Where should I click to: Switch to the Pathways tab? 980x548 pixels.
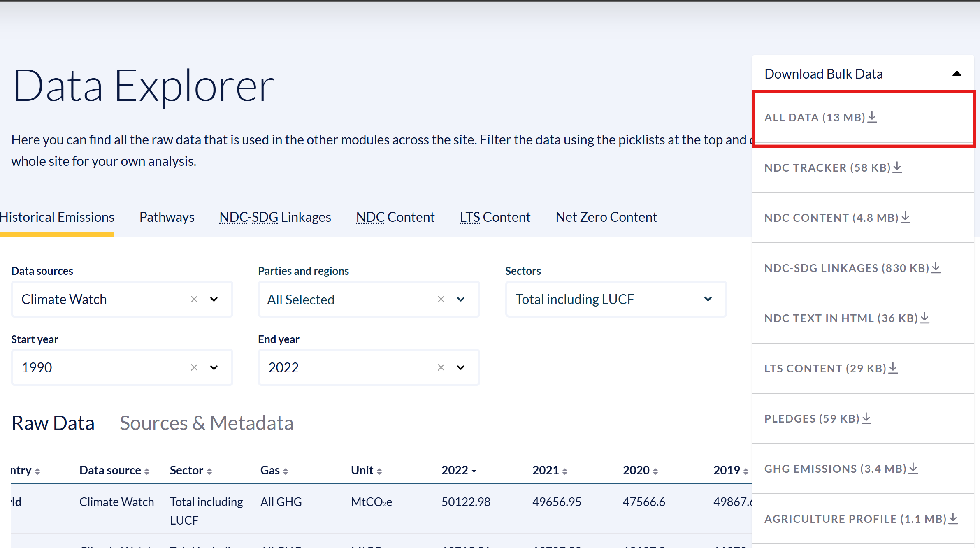click(167, 217)
